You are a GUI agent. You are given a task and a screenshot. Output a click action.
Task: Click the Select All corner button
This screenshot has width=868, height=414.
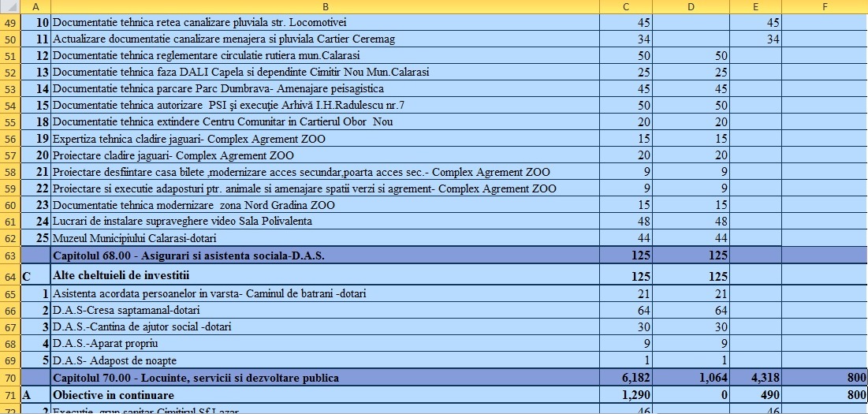pyautogui.click(x=10, y=6)
